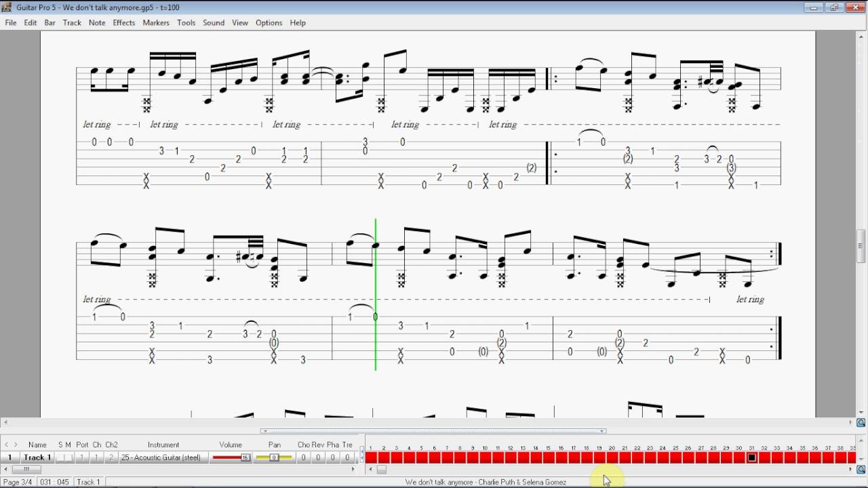The width and height of the screenshot is (868, 488).
Task: Click the timeline scroll left arrow
Action: [371, 470]
